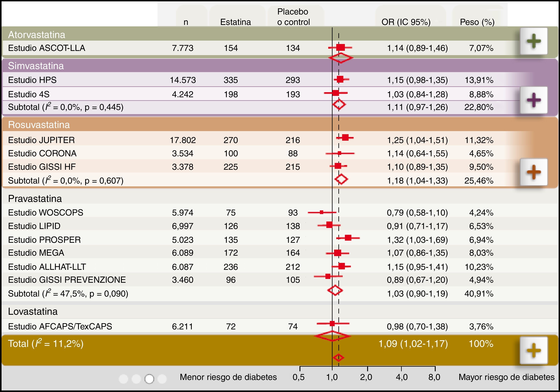Click the Estudio PROSPER red square marker
This screenshot has height=392, width=560.
tap(348, 238)
